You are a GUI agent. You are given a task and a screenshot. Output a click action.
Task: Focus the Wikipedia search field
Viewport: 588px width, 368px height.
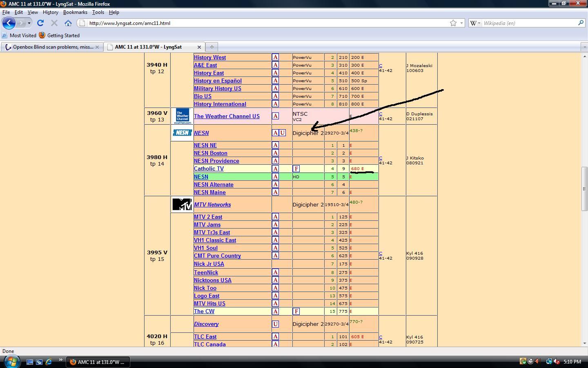pos(529,23)
